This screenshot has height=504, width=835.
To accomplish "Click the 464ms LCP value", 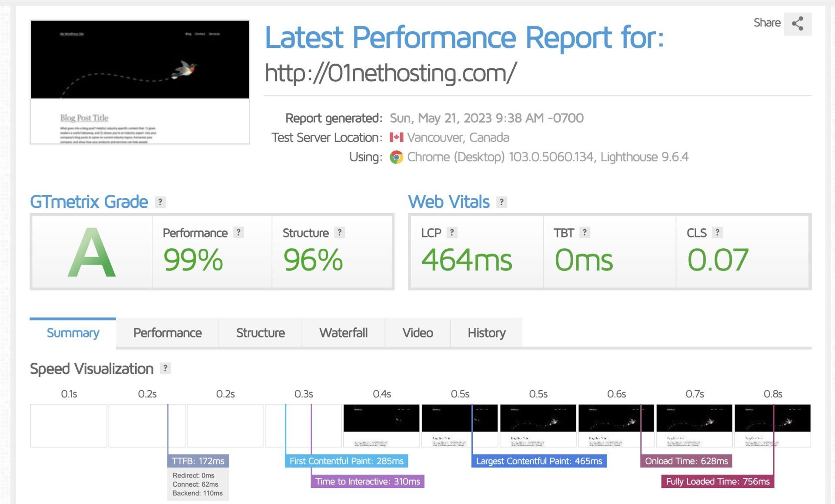I will click(x=467, y=260).
